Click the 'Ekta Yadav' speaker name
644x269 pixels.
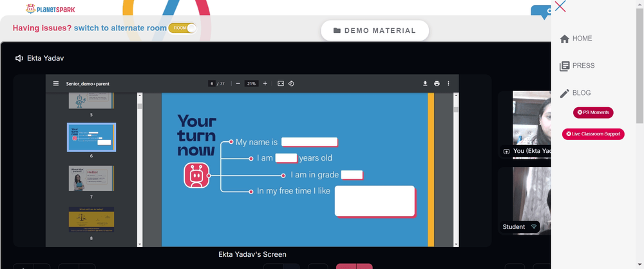coord(46,59)
